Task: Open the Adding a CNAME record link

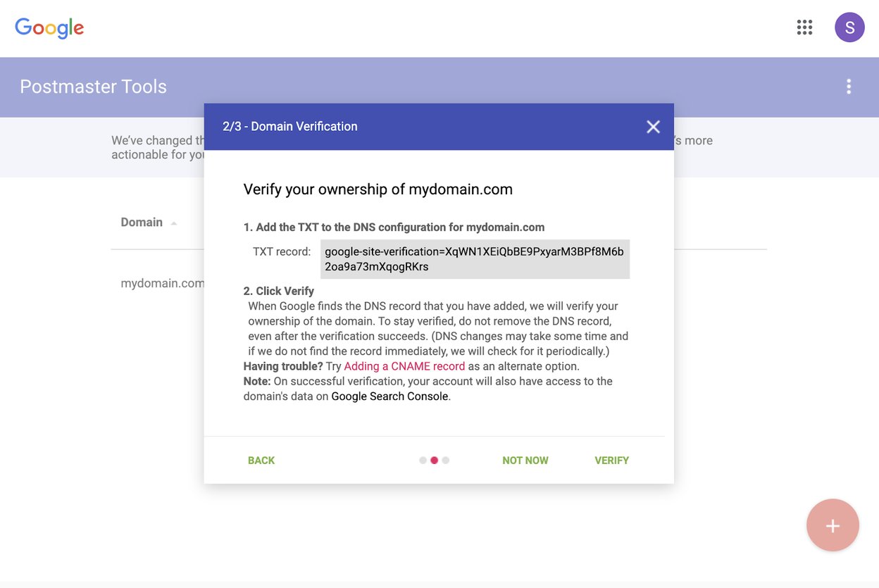Action: pos(404,365)
